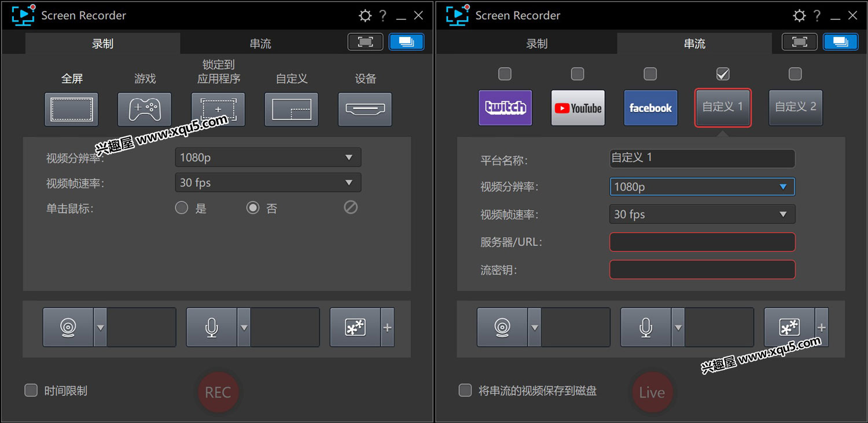Select YouTube streaming platform
Screen dimensions: 868x423
click(578, 108)
